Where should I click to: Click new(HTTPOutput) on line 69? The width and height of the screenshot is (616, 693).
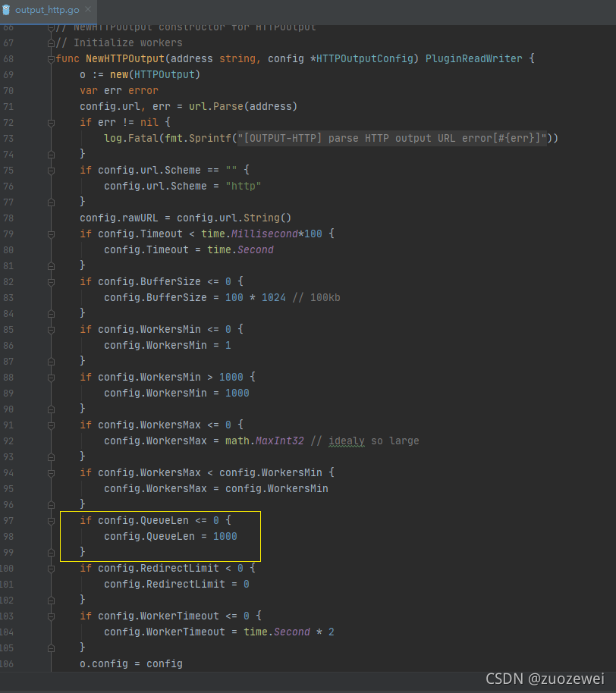tap(156, 75)
